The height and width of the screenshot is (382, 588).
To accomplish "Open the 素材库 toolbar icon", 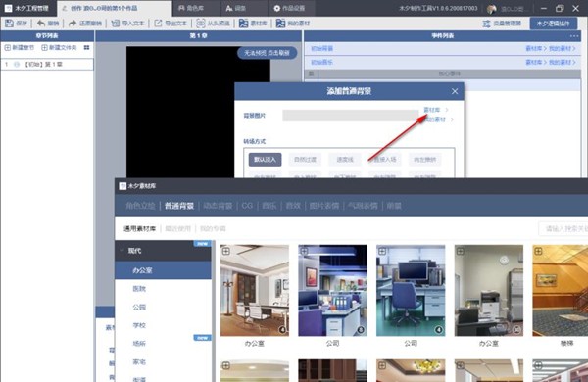I will point(243,24).
